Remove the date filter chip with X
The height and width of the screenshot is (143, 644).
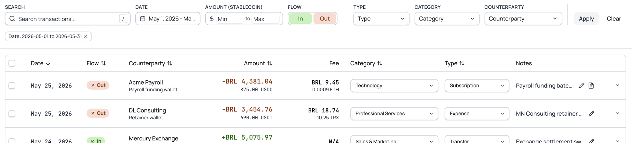tap(86, 36)
